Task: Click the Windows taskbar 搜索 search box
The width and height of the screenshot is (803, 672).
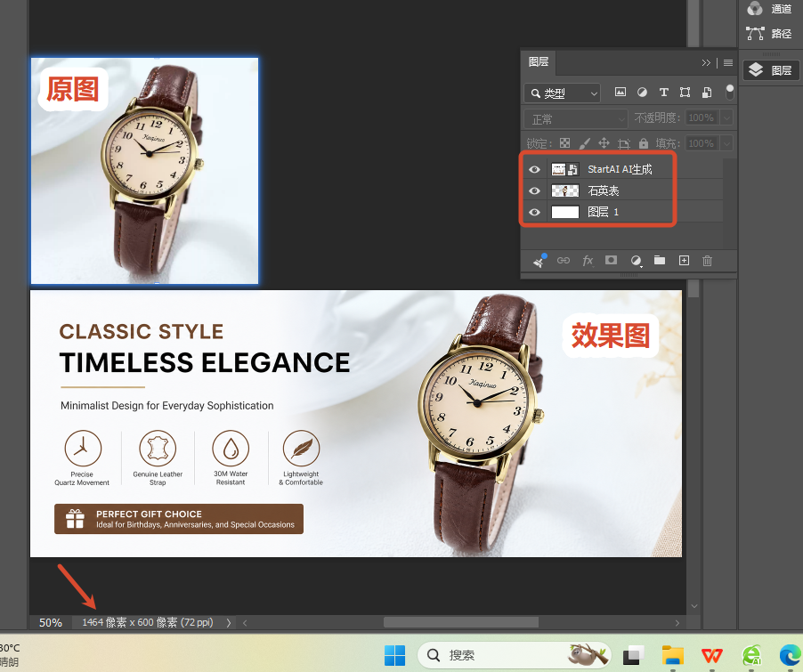Action: point(515,655)
